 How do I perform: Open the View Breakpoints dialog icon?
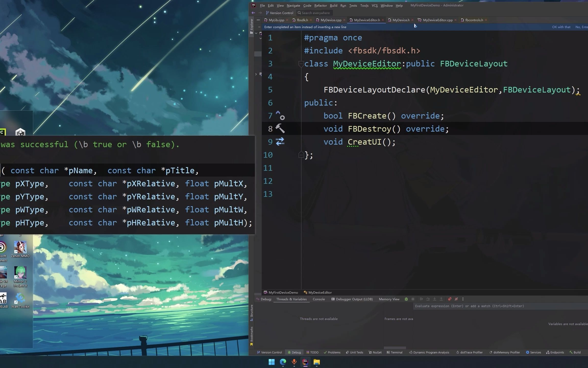[x=450, y=299]
